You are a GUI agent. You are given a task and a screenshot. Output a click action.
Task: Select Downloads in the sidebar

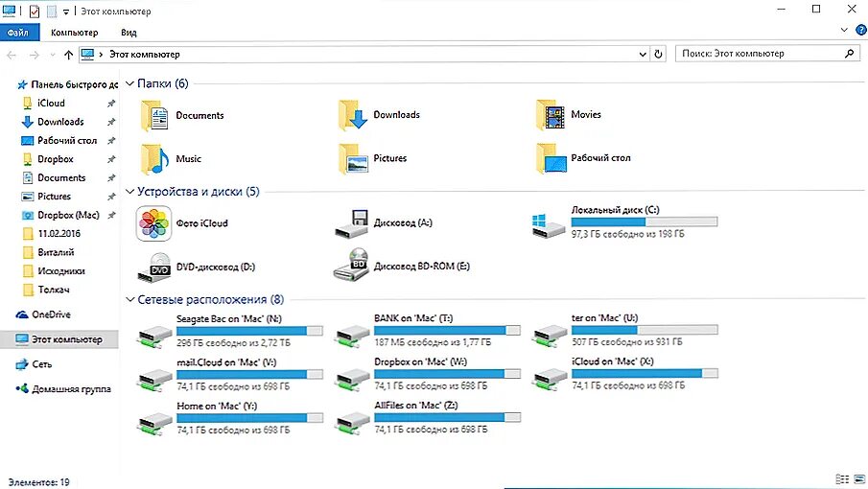[x=60, y=122]
